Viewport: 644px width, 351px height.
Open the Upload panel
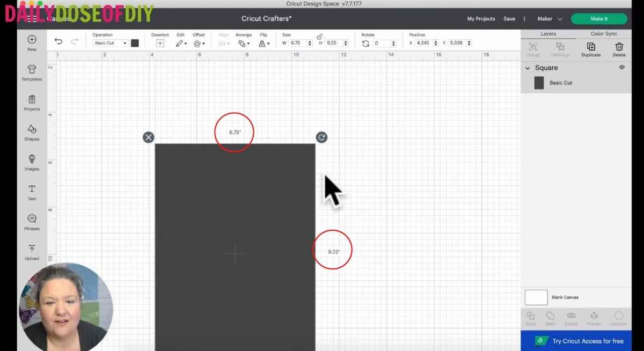click(x=32, y=252)
